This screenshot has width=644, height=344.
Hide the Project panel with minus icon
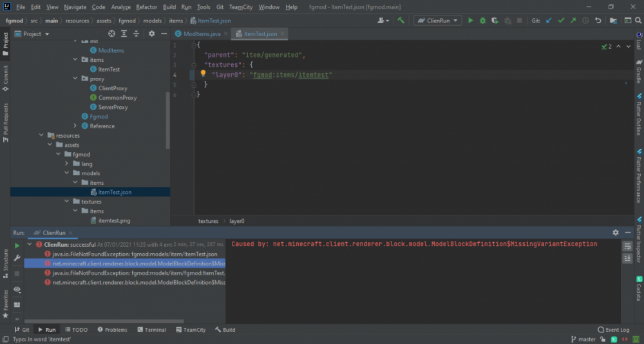[x=164, y=33]
